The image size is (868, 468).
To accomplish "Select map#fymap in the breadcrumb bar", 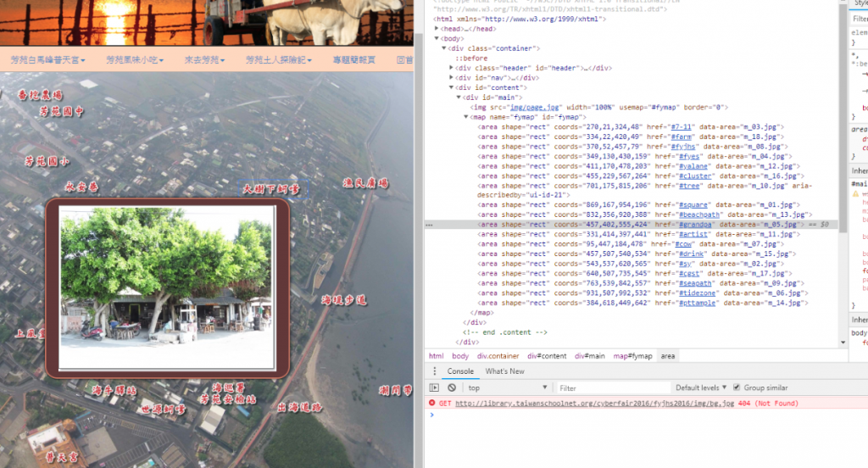I will click(x=632, y=356).
